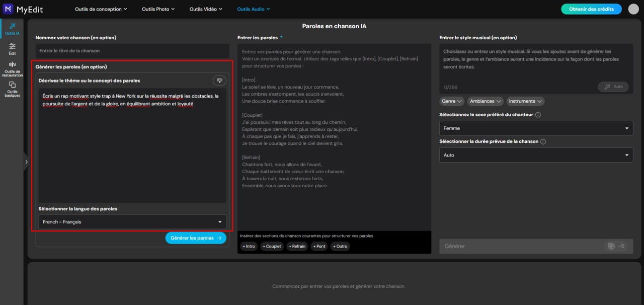Open Outils Audio menu
The height and width of the screenshot is (305, 644).
tap(254, 9)
